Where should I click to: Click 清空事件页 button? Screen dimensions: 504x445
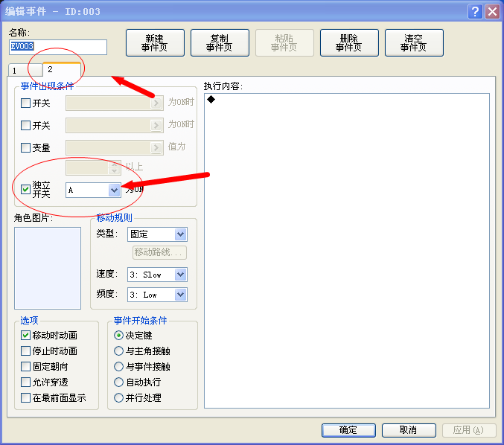[414, 42]
